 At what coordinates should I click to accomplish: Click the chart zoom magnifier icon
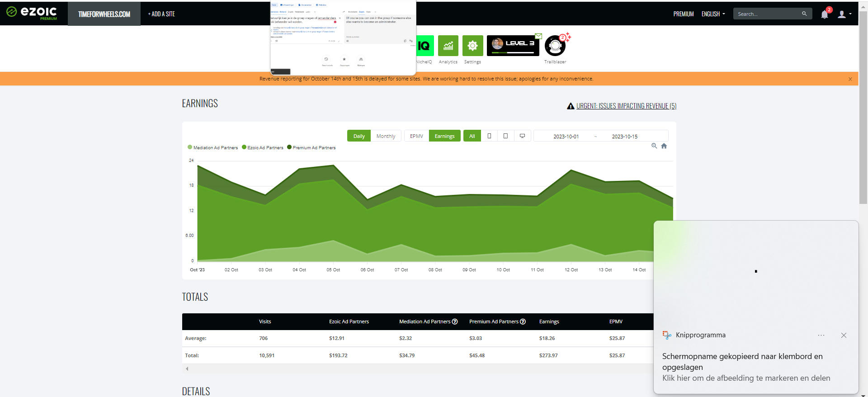(x=654, y=146)
